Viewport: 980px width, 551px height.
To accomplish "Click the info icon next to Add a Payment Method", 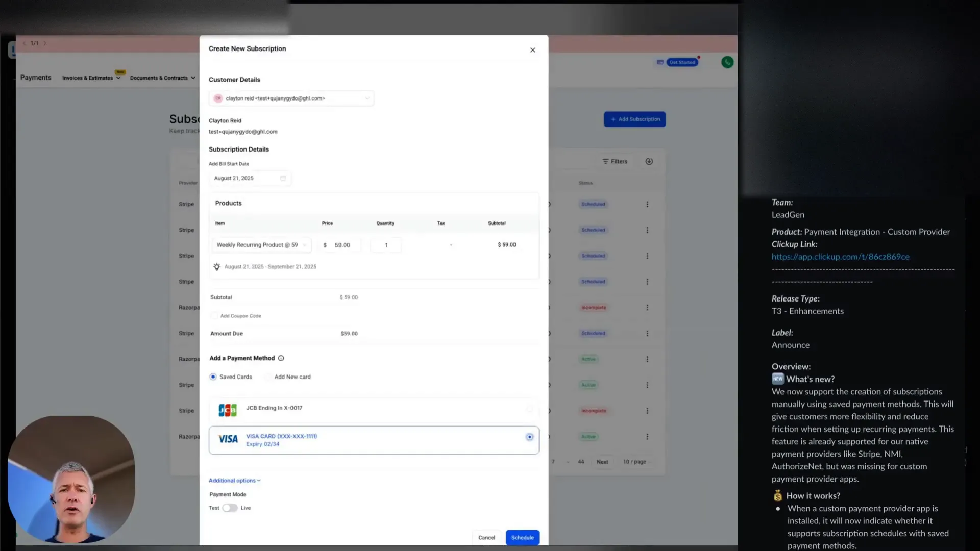I will point(281,358).
